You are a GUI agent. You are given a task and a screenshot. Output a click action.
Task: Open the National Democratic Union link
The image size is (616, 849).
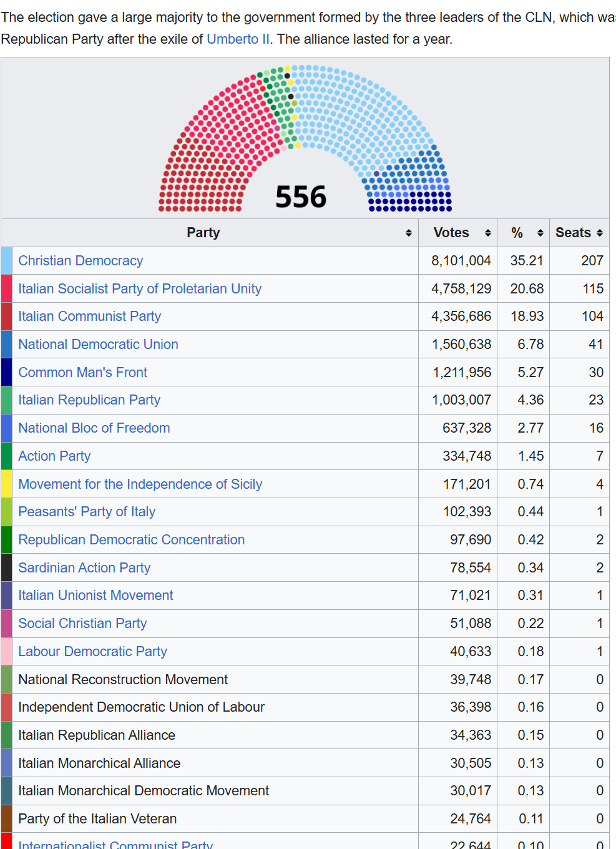(x=98, y=345)
